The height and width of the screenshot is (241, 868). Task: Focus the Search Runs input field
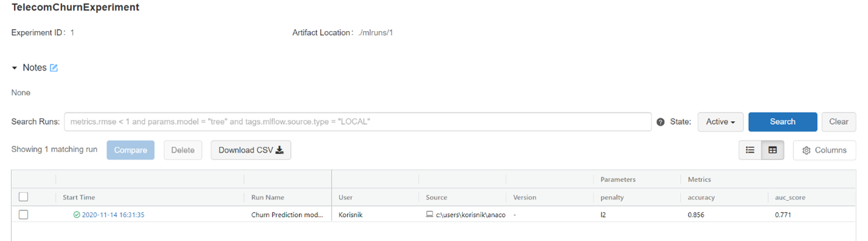pos(358,122)
